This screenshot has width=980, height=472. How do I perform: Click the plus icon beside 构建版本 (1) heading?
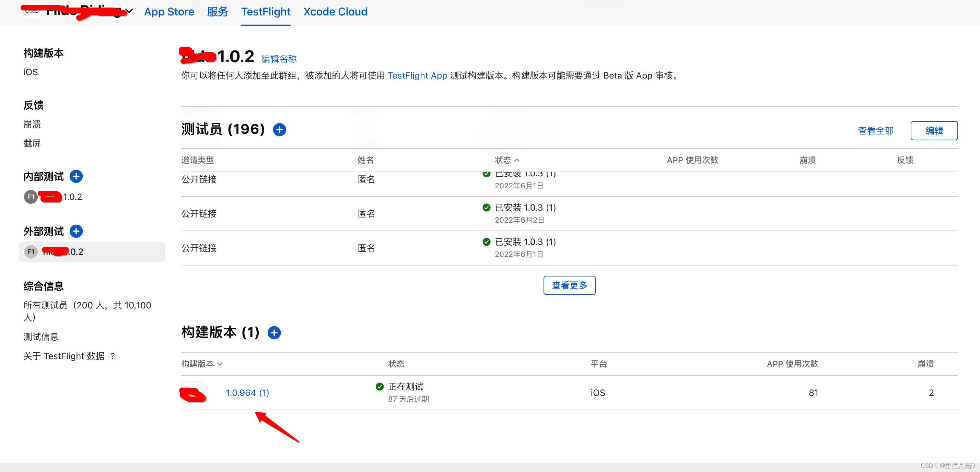(274, 333)
